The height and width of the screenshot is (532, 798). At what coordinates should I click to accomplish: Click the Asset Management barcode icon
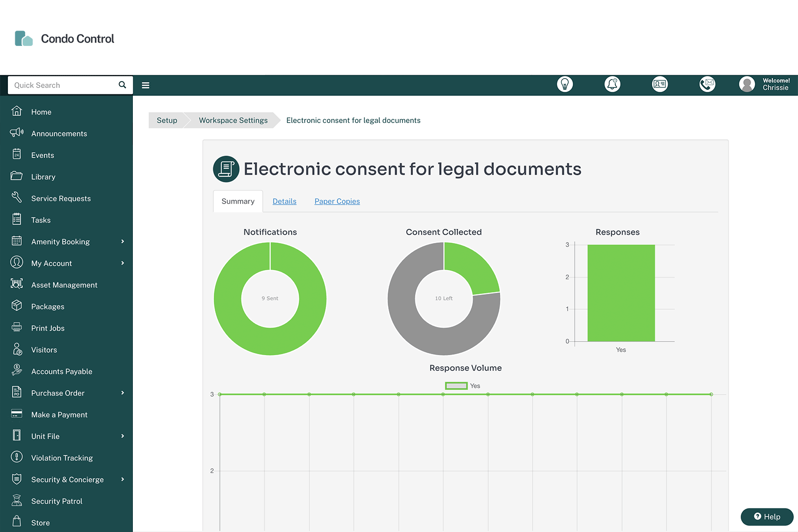[17, 284]
